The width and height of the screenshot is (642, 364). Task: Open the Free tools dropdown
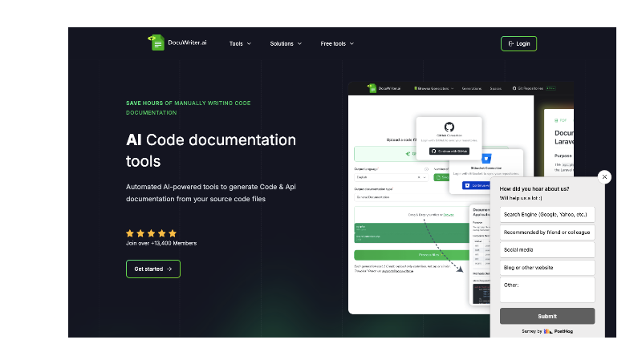click(337, 44)
